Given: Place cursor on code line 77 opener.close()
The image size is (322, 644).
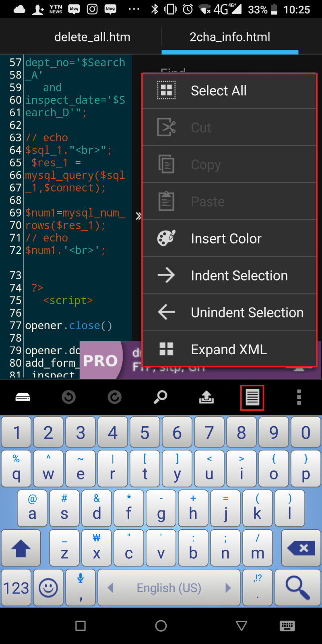Looking at the screenshot, I should 69,325.
